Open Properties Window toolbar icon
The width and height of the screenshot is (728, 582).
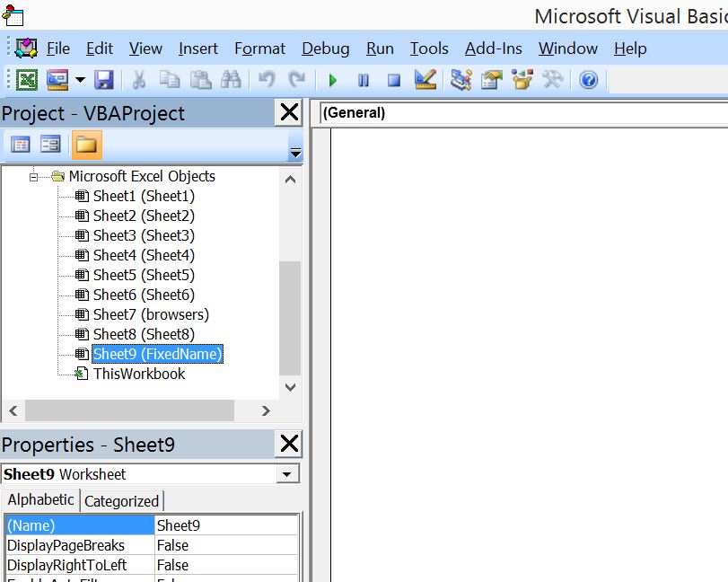click(x=492, y=79)
